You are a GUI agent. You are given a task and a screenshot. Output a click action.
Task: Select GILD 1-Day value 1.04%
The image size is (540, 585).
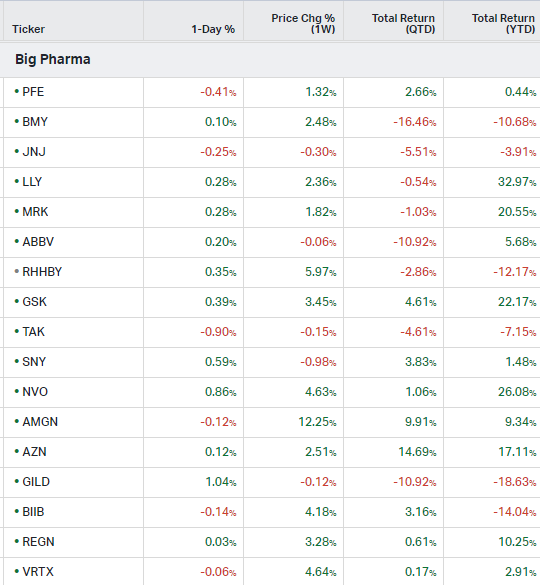tap(221, 482)
